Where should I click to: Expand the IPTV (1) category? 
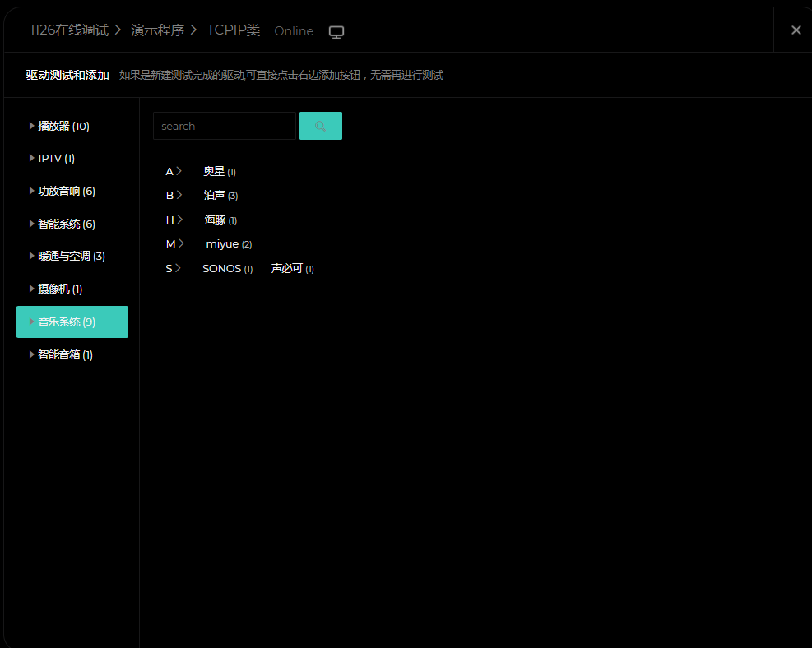(56, 158)
